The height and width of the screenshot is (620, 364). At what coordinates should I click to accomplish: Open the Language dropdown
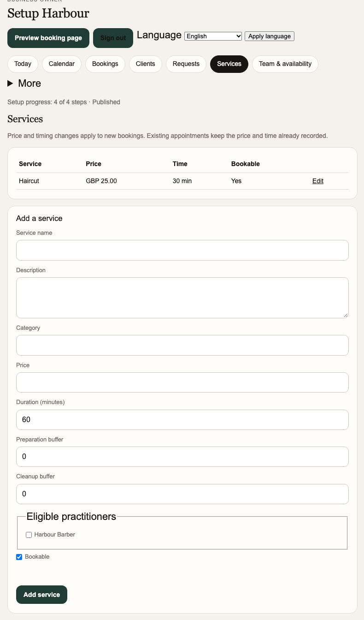[213, 36]
